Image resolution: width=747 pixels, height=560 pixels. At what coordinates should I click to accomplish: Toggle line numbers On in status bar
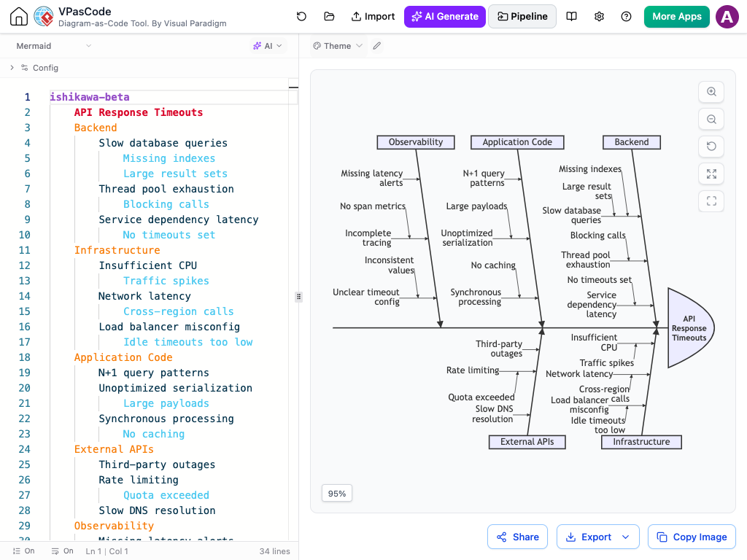point(24,551)
